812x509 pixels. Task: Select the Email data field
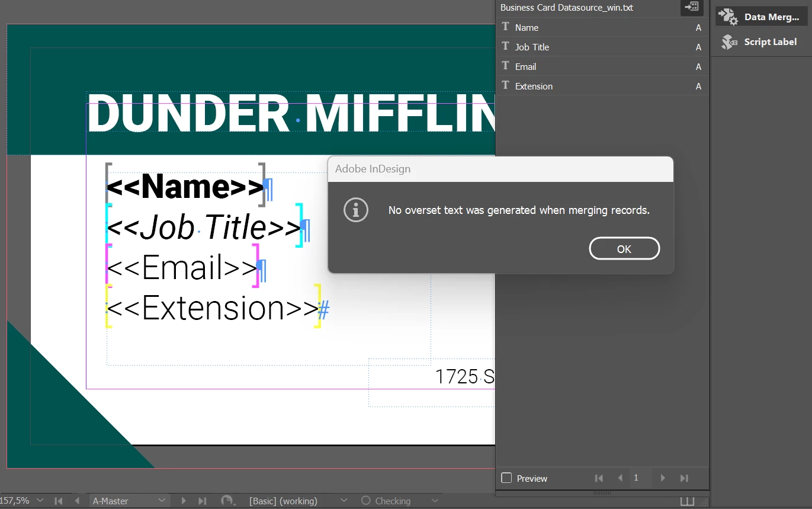(602, 66)
